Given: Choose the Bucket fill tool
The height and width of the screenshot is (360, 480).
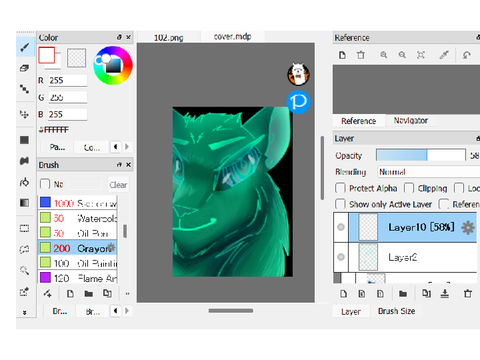Looking at the screenshot, I should point(24,161).
